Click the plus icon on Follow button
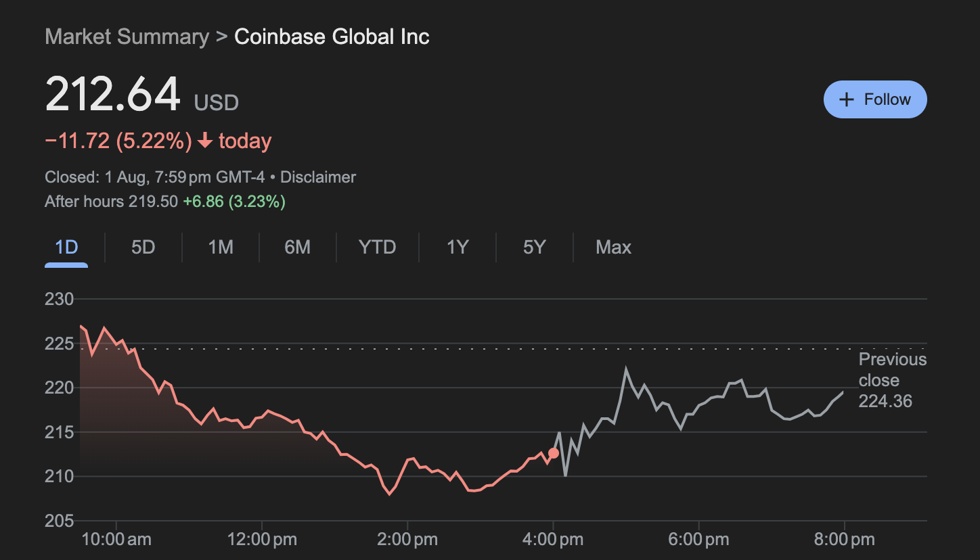 846,99
